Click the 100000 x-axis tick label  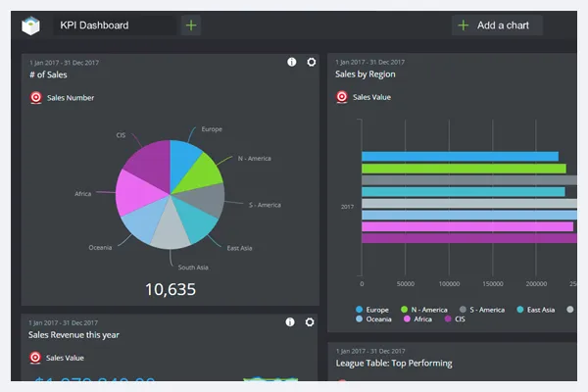(449, 284)
